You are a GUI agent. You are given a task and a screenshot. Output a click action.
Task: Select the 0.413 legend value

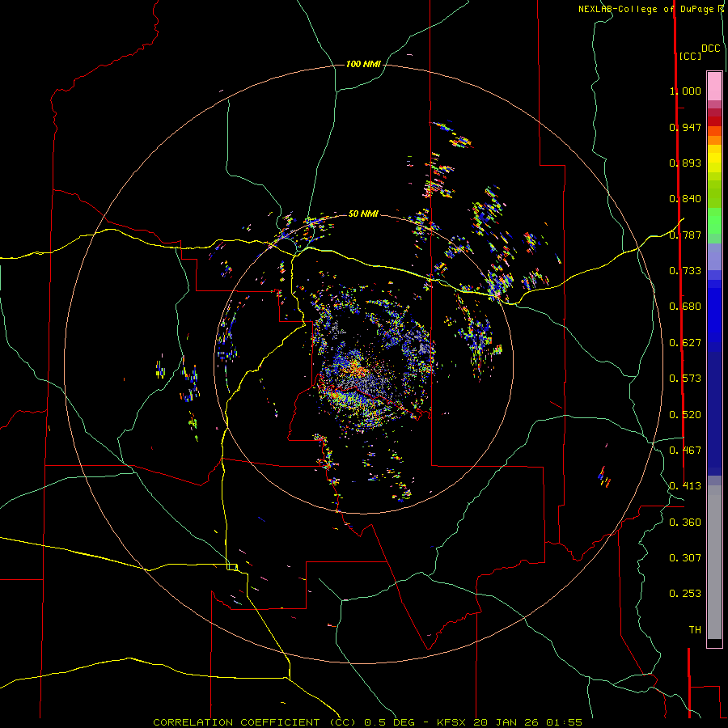[685, 486]
